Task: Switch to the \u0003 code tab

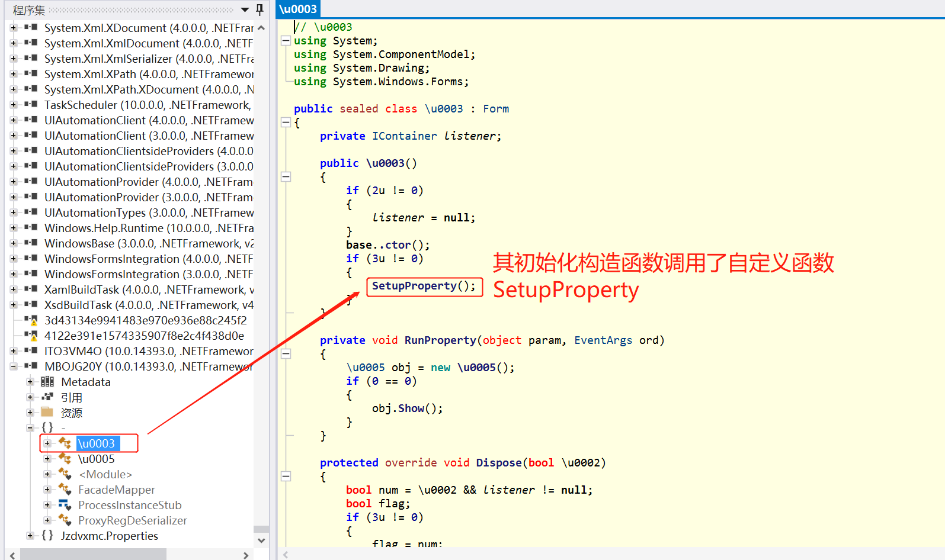Action: pyautogui.click(x=298, y=9)
